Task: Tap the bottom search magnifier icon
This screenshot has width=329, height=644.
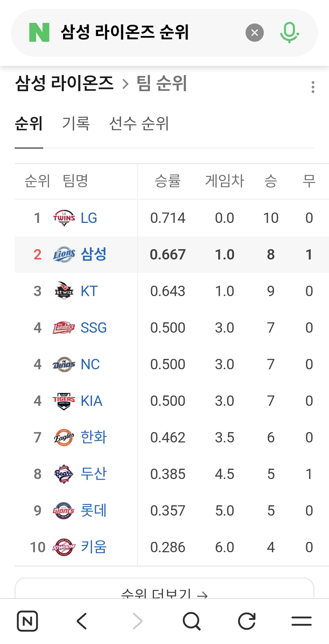Action: pyautogui.click(x=192, y=621)
